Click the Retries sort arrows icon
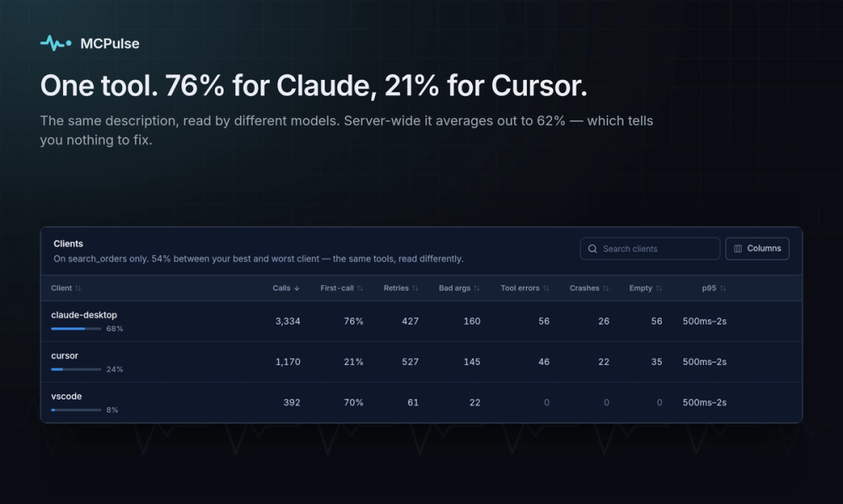The width and height of the screenshot is (843, 504). coord(415,288)
